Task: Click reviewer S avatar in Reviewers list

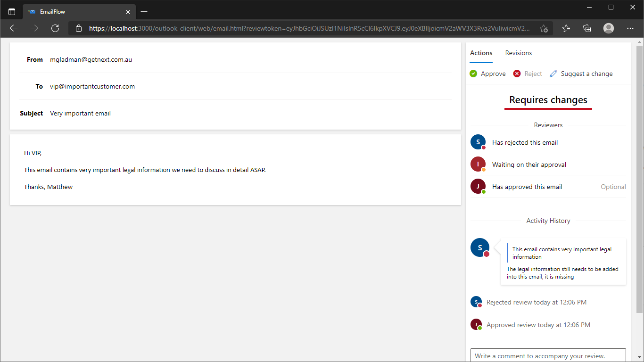Action: [478, 142]
